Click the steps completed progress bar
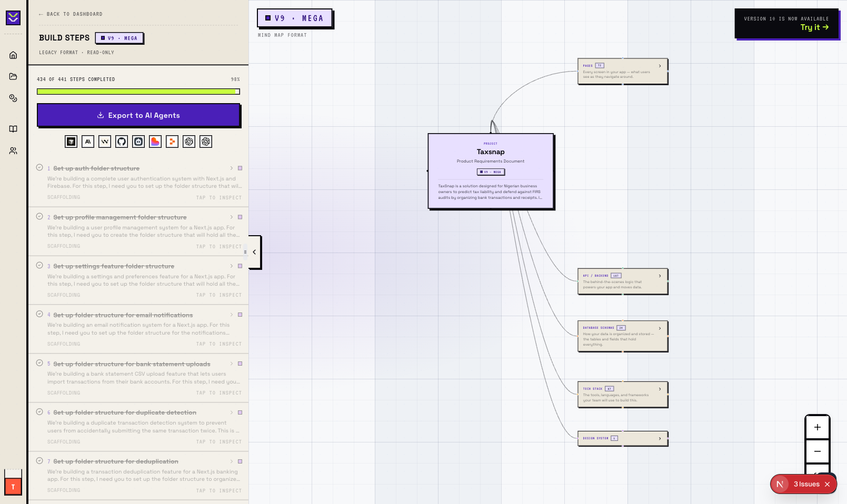This screenshot has width=847, height=504. click(138, 92)
